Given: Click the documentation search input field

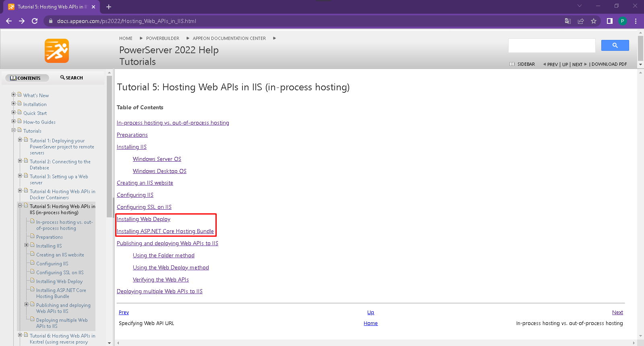Looking at the screenshot, I should click(551, 46).
